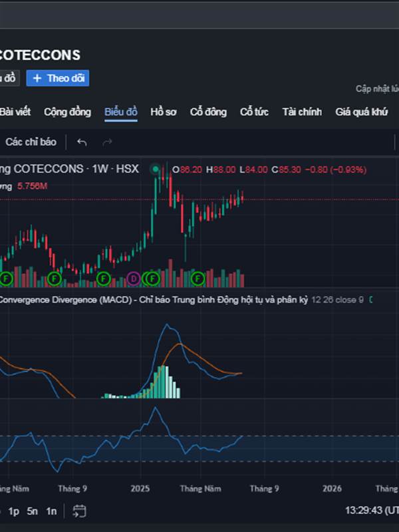Click the Theo dõi follow button
The image size is (399, 532).
coord(58,78)
